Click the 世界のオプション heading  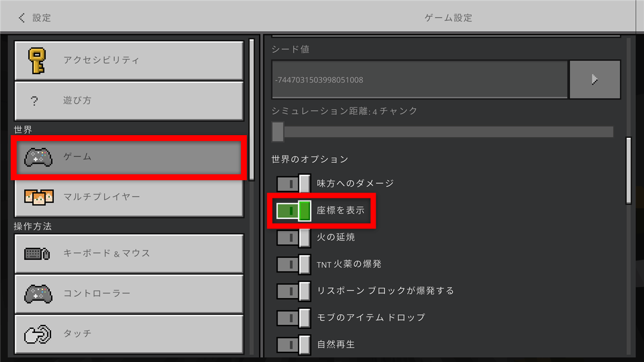pos(310,159)
